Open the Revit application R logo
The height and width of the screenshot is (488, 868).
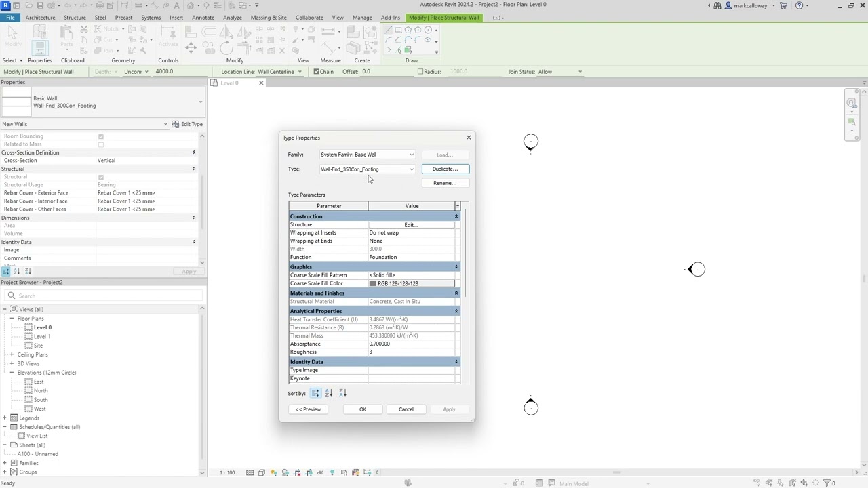click(x=6, y=5)
